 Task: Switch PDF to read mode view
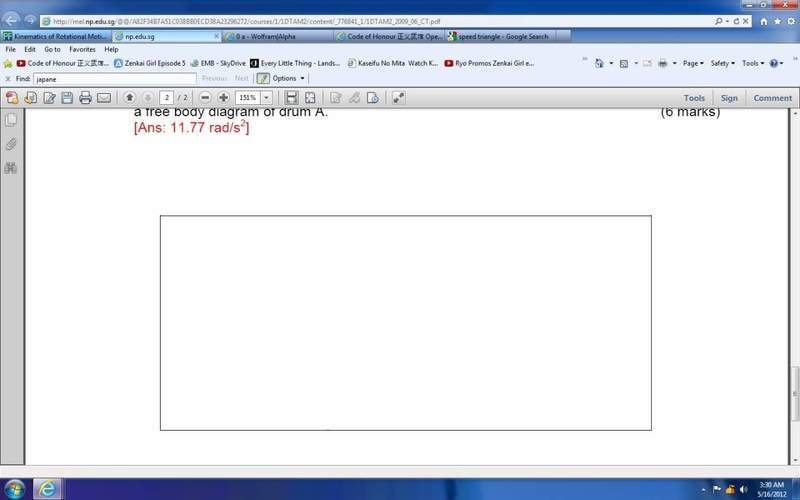coord(398,97)
